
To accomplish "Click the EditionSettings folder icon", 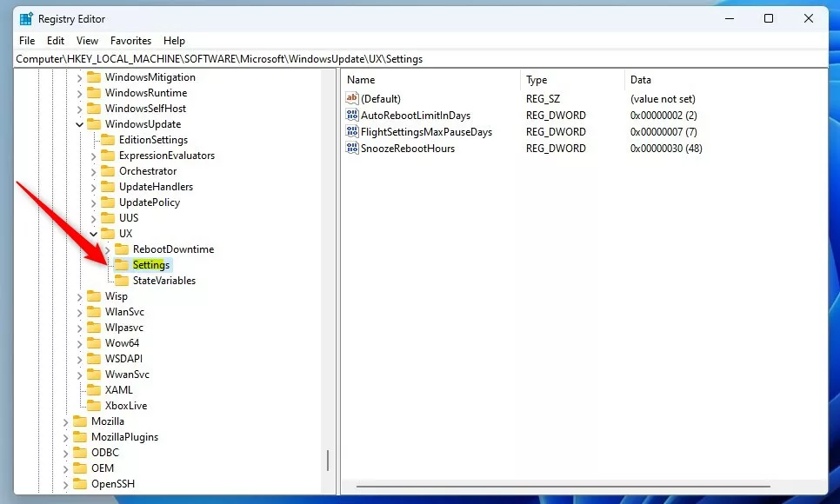I will (x=108, y=140).
